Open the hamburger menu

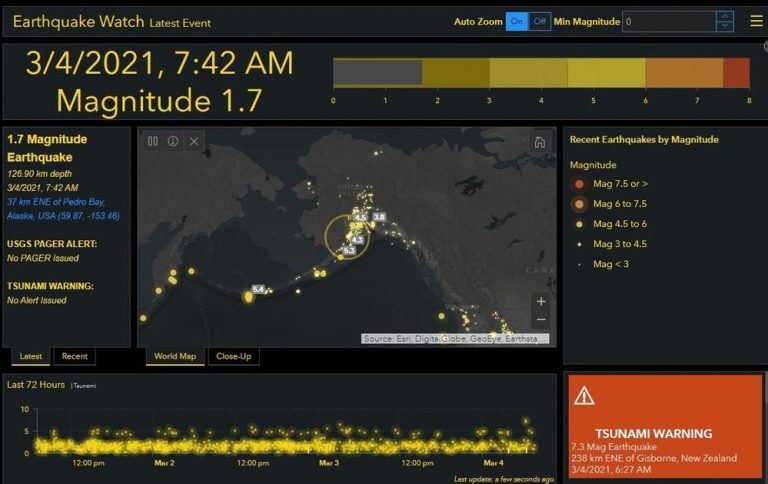click(756, 21)
